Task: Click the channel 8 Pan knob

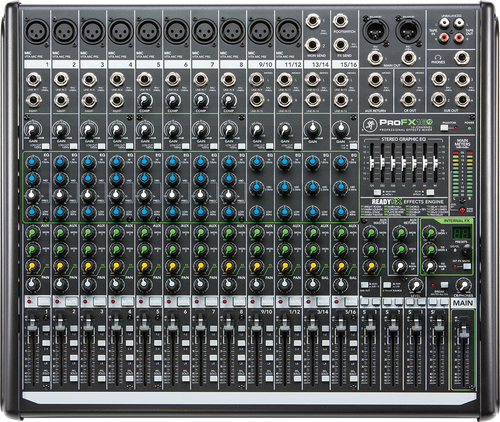Action: click(x=228, y=284)
